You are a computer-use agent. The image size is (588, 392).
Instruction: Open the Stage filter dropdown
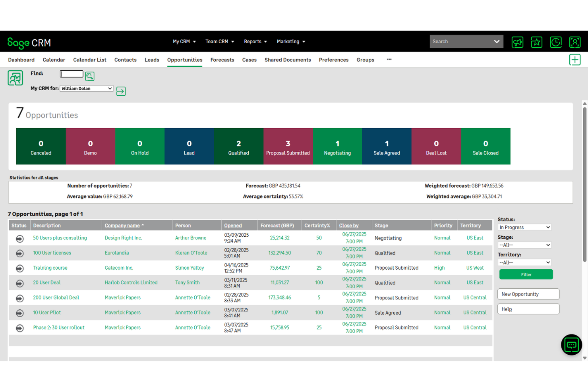[524, 245]
